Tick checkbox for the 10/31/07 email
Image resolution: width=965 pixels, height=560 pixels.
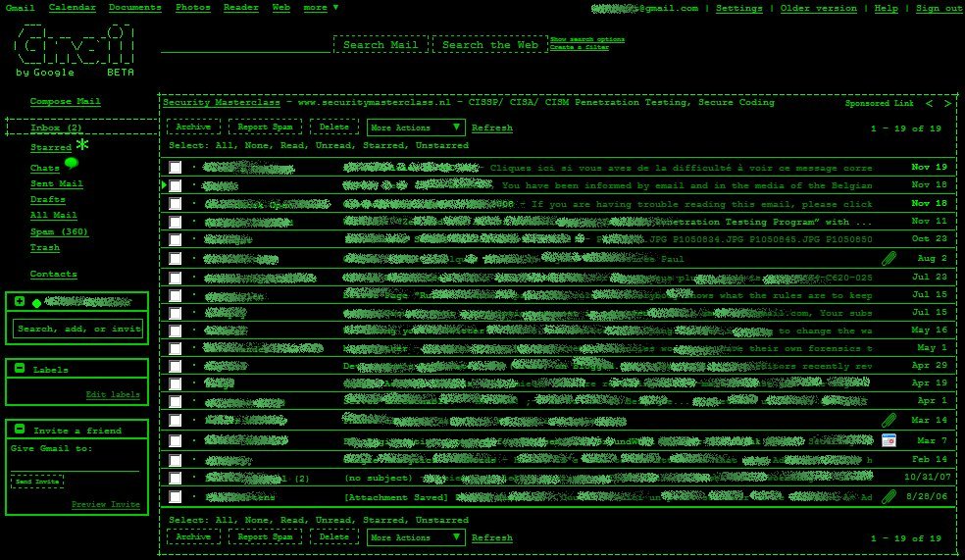pyautogui.click(x=176, y=478)
